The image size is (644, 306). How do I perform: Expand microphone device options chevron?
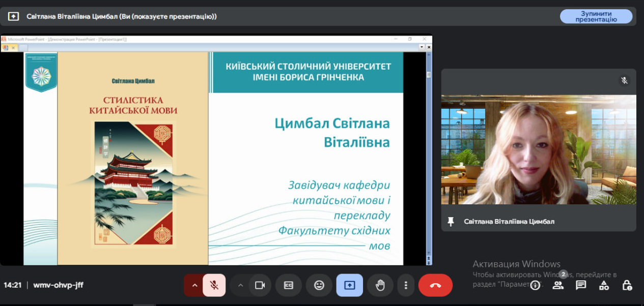pyautogui.click(x=194, y=285)
